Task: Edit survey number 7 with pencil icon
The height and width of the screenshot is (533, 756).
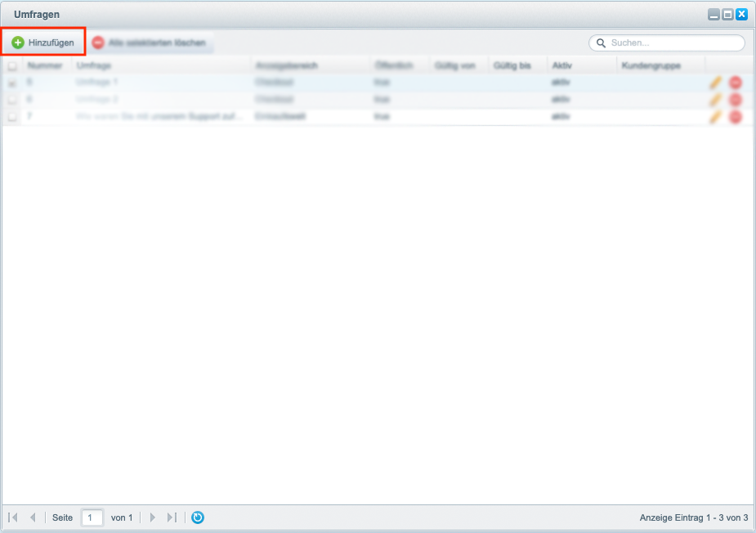Action: click(x=715, y=117)
